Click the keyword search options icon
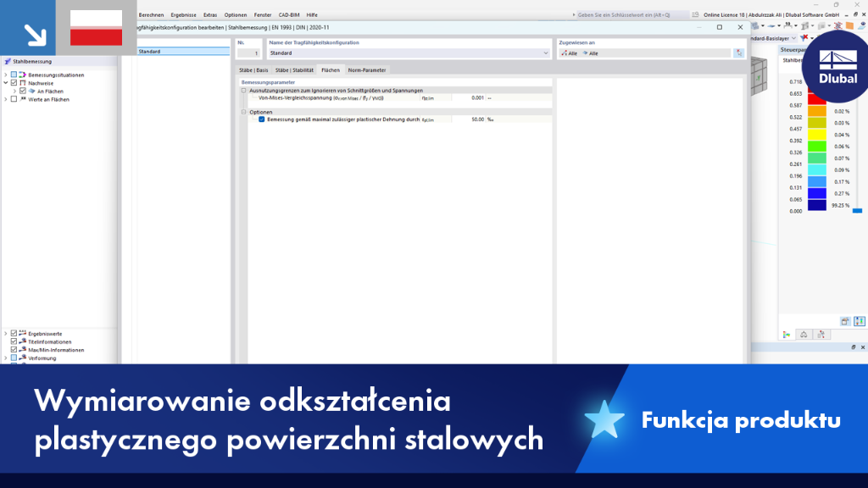Screen dimensions: 868x488 pyautogui.click(x=695, y=15)
